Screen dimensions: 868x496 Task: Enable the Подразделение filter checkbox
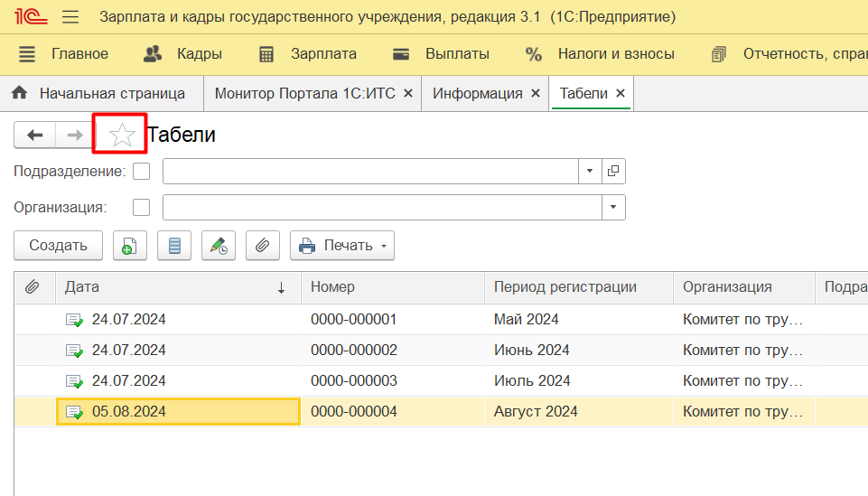click(x=141, y=172)
